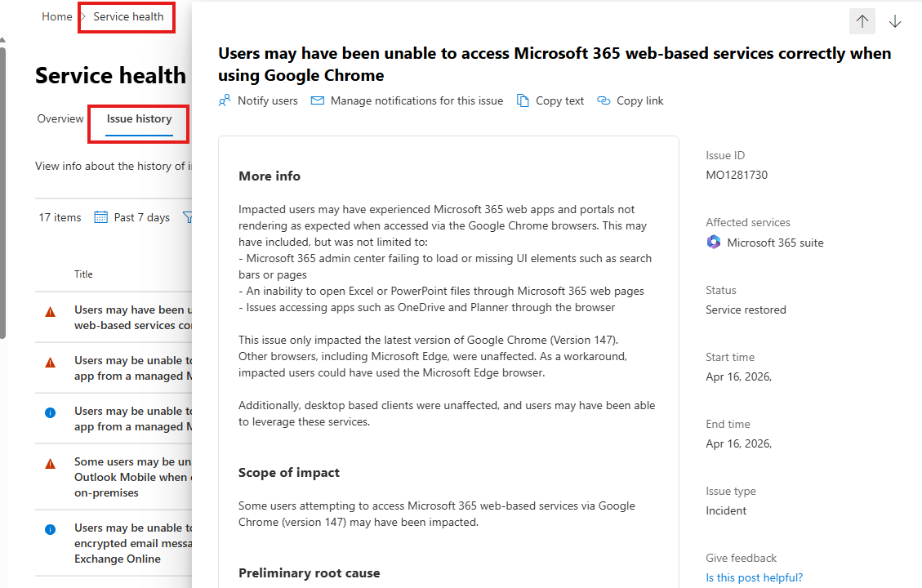Click the 'Preliminary root cause' heading
922x588 pixels.
point(310,572)
